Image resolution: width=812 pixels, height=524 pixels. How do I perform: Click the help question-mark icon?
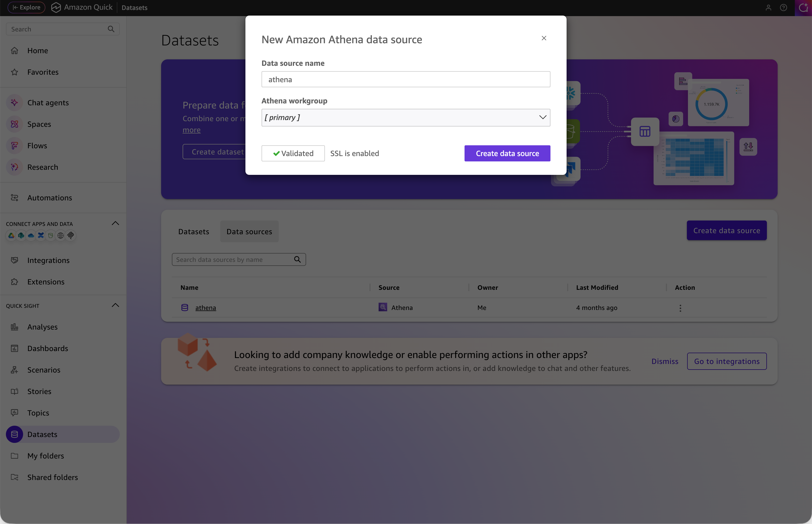(784, 8)
